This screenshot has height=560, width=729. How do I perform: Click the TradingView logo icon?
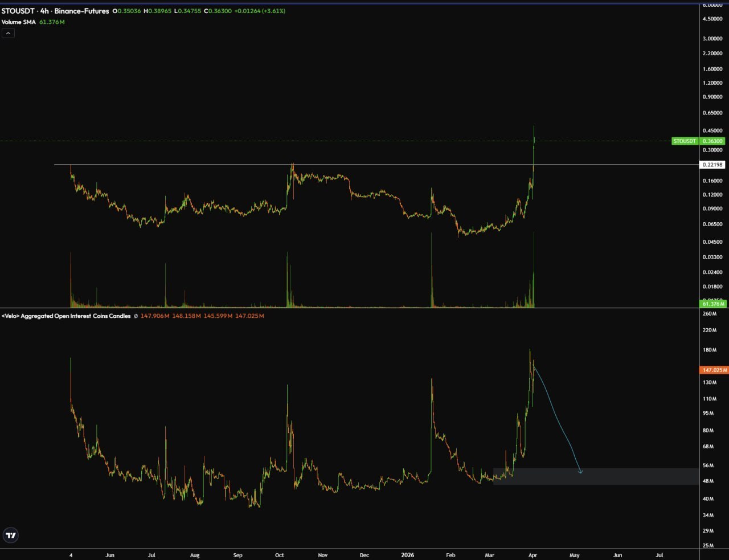click(11, 535)
